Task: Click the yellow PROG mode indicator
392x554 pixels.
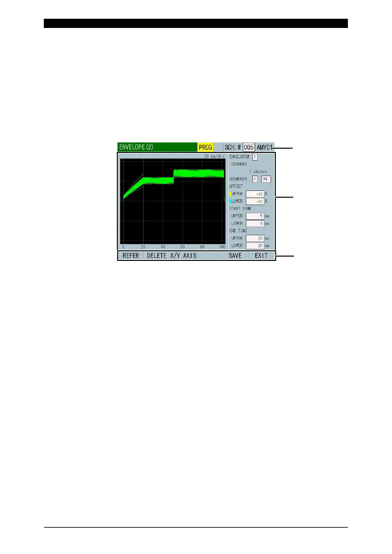Action: pyautogui.click(x=206, y=147)
